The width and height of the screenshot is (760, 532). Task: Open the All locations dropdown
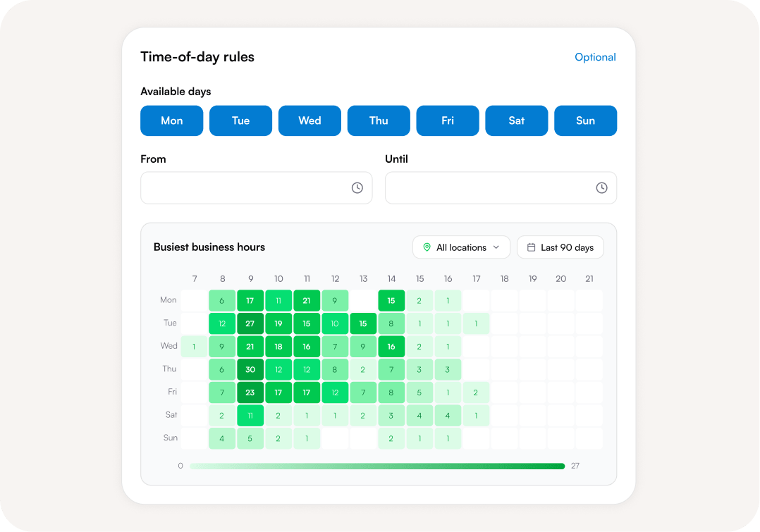pos(461,247)
